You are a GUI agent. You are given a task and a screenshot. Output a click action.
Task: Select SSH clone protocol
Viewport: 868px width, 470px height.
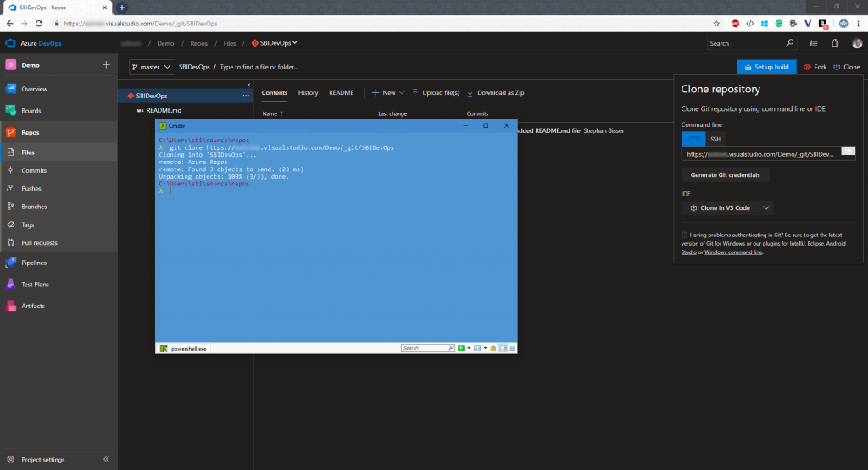[715, 139]
